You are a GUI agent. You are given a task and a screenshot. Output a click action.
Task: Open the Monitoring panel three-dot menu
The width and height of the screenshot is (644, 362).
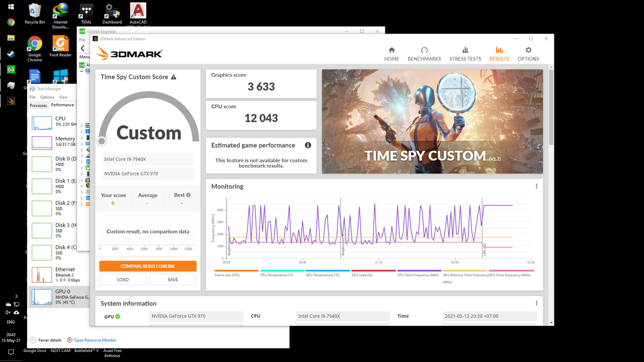(x=536, y=187)
